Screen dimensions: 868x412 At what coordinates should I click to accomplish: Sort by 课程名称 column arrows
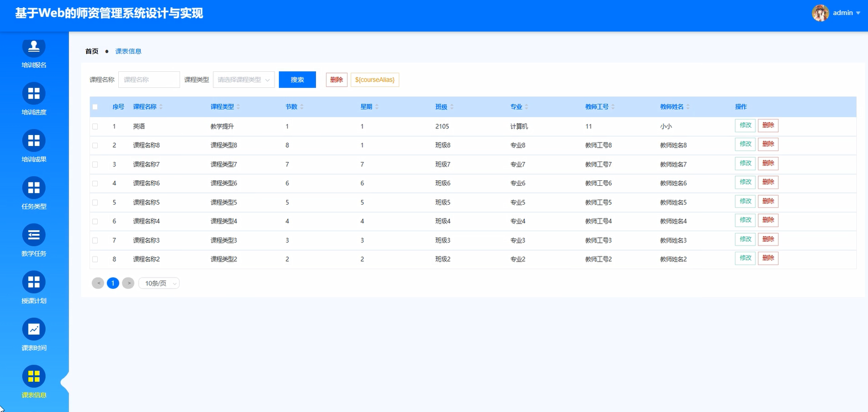(161, 107)
